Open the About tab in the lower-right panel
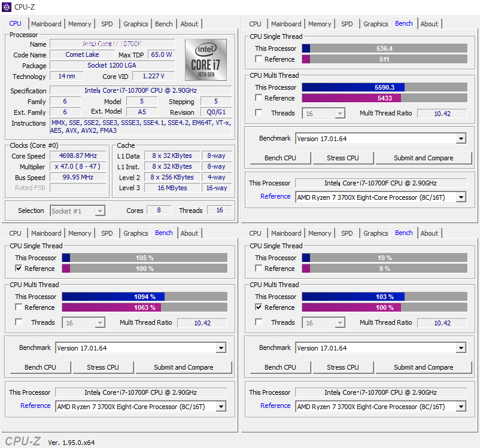Screen dimensions: 480x448 click(429, 233)
